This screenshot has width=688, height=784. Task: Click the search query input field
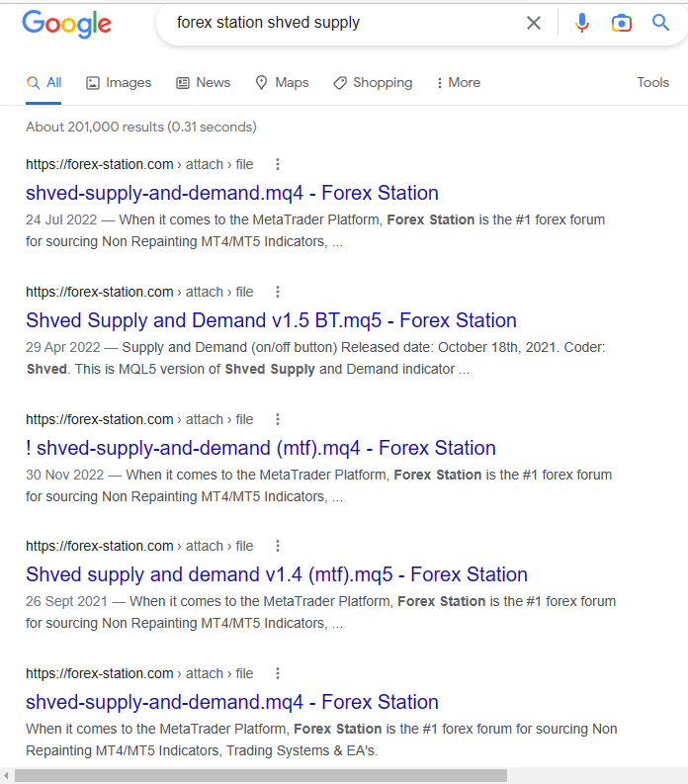tap(336, 23)
